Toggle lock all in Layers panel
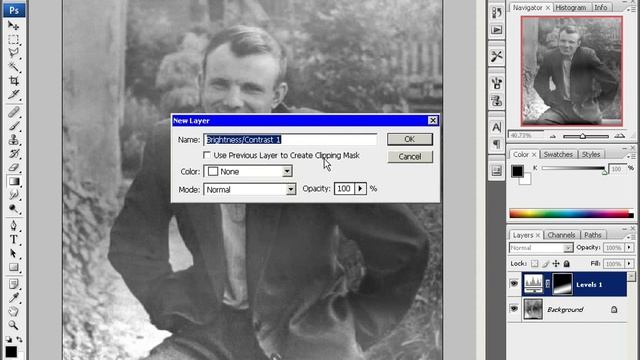The height and width of the screenshot is (360, 640). (x=567, y=264)
